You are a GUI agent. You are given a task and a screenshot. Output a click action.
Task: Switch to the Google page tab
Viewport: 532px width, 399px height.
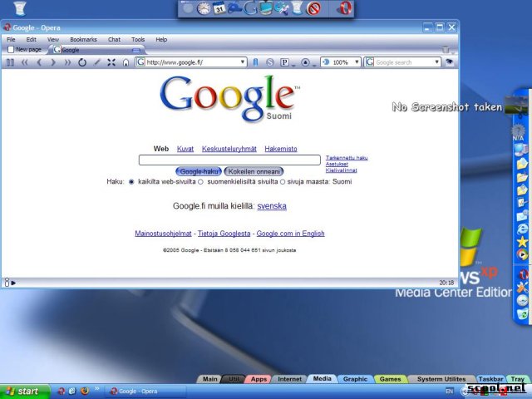point(96,50)
